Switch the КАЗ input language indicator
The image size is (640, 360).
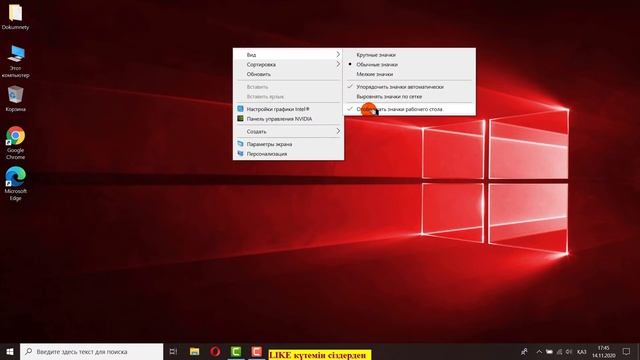(x=582, y=352)
